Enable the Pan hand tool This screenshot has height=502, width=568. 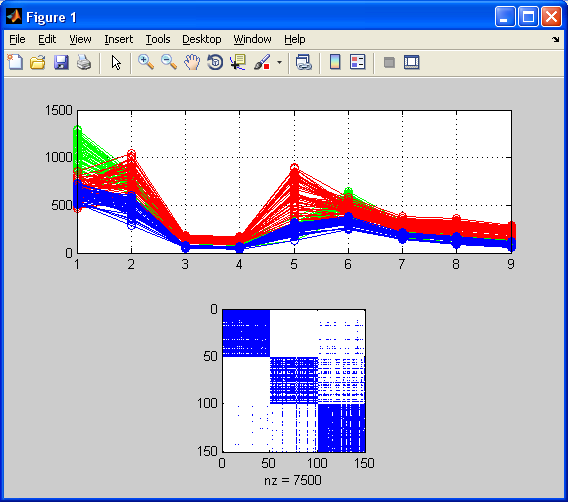click(192, 62)
